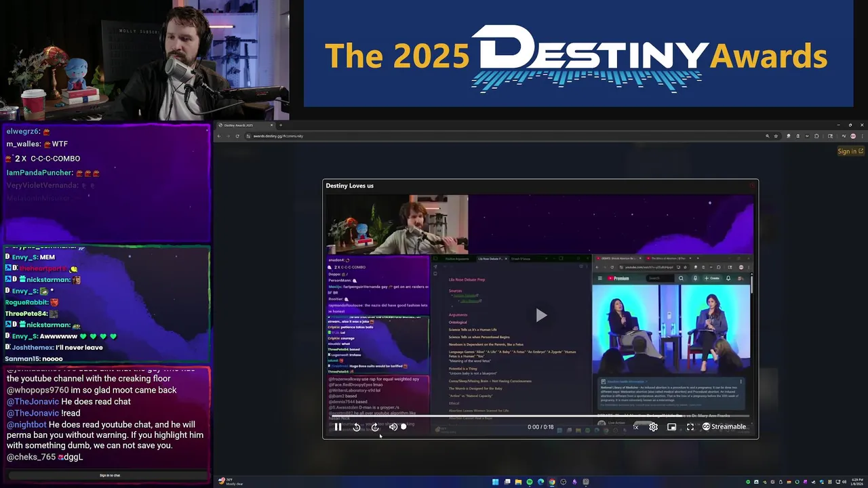The height and width of the screenshot is (488, 868).
Task: Pause the Streamable video
Action: click(338, 427)
